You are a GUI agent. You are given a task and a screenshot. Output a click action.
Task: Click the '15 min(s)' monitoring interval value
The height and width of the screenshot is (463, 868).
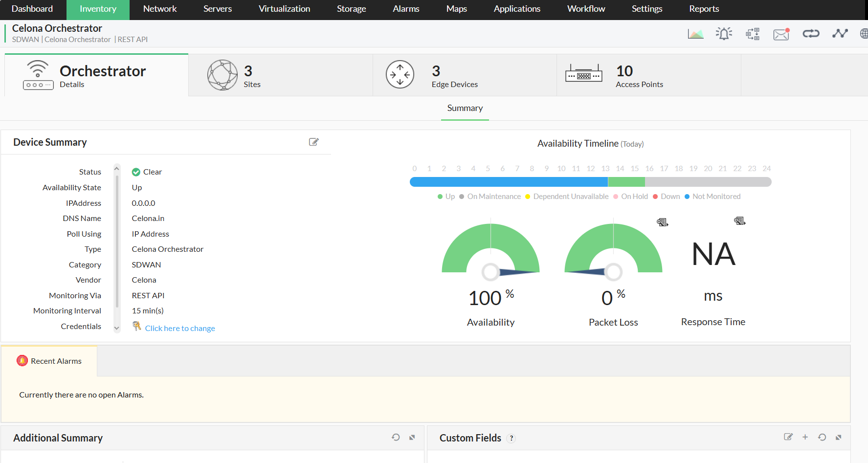[x=148, y=311]
